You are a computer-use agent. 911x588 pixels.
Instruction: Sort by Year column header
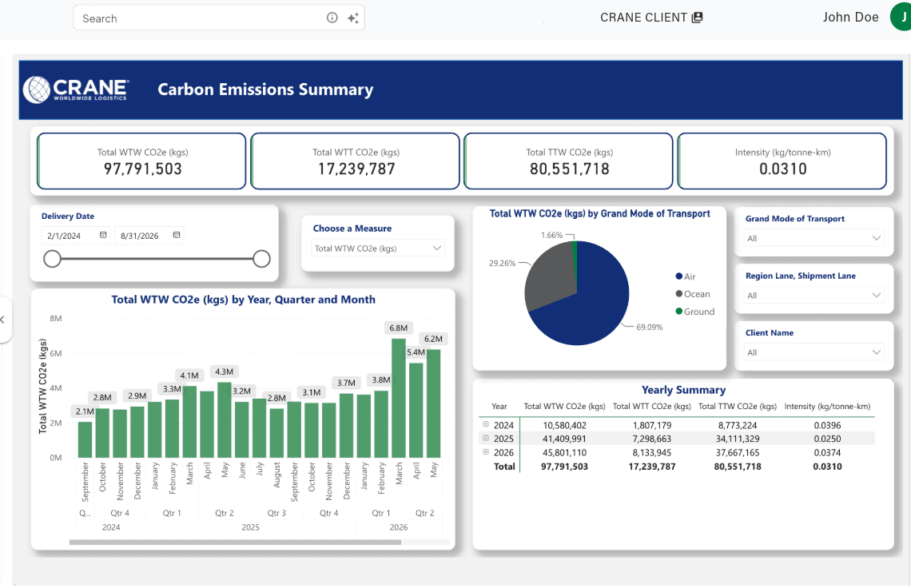(499, 406)
